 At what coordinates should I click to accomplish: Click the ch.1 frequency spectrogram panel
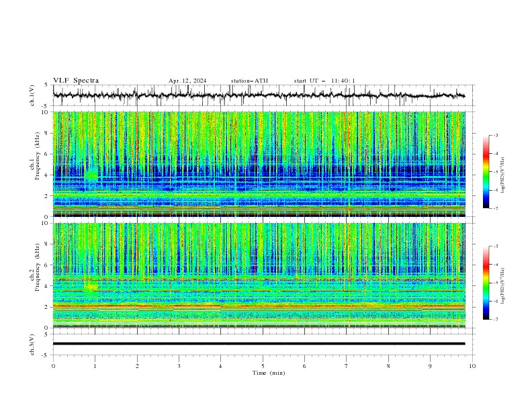point(259,164)
